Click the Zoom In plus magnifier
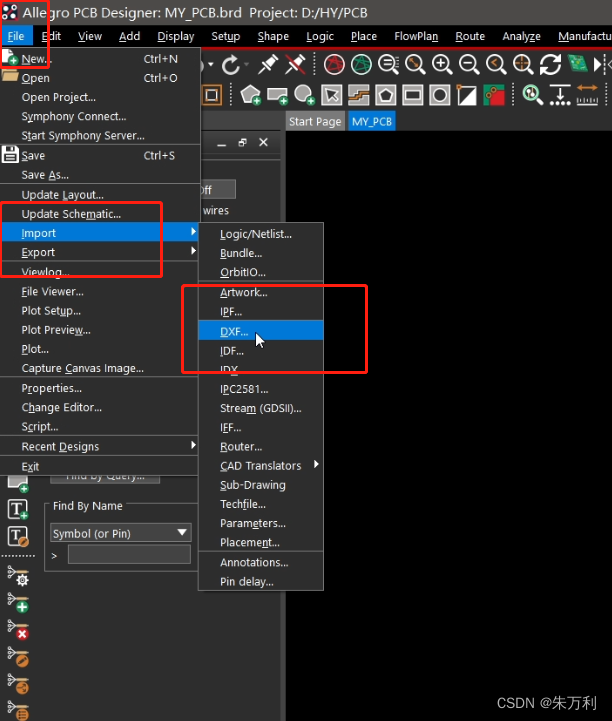This screenshot has height=721, width=612. click(442, 64)
